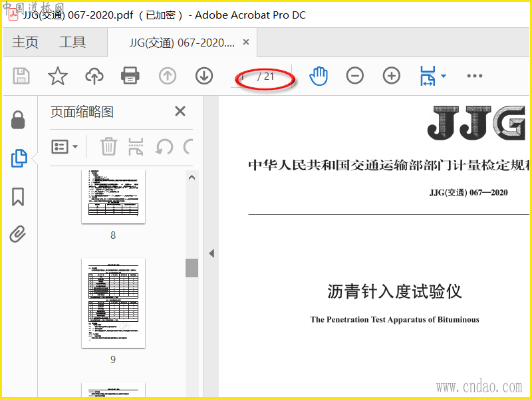Open thumbnail options menu dropdown

pos(65,146)
